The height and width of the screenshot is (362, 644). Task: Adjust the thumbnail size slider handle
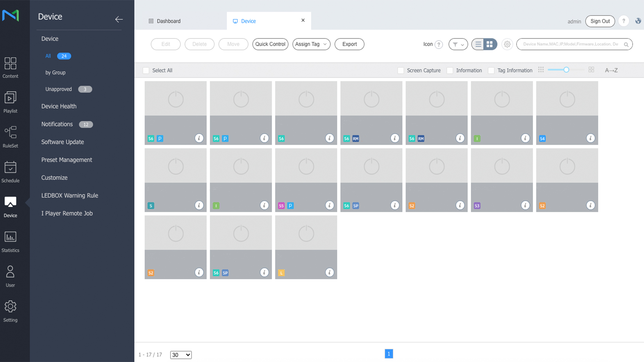(566, 70)
